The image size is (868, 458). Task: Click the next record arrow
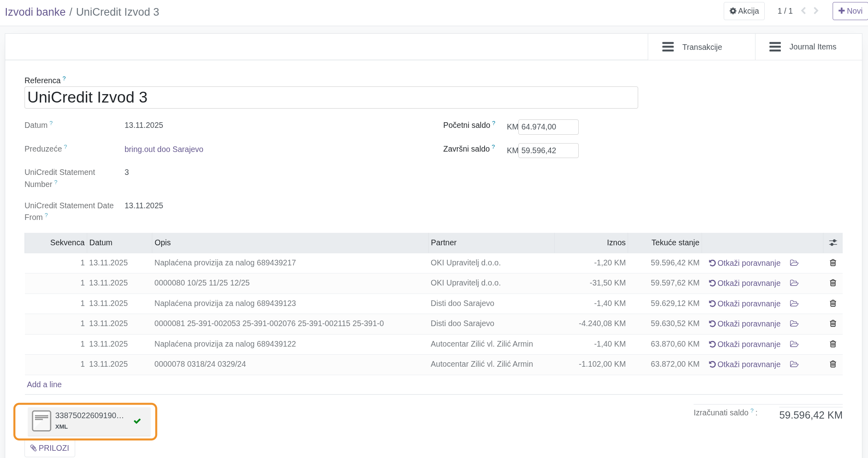(816, 11)
